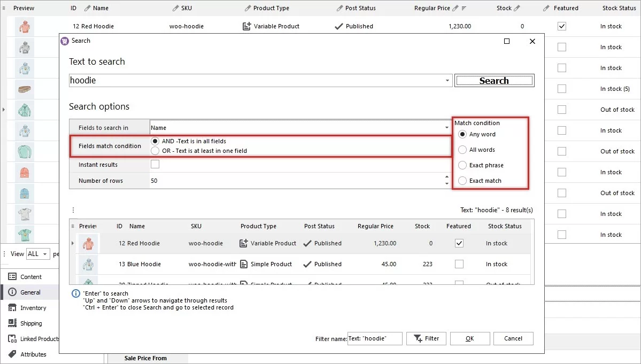This screenshot has height=364, width=641.
Task: Click the Inventory icon in the left sidebar
Action: point(12,307)
